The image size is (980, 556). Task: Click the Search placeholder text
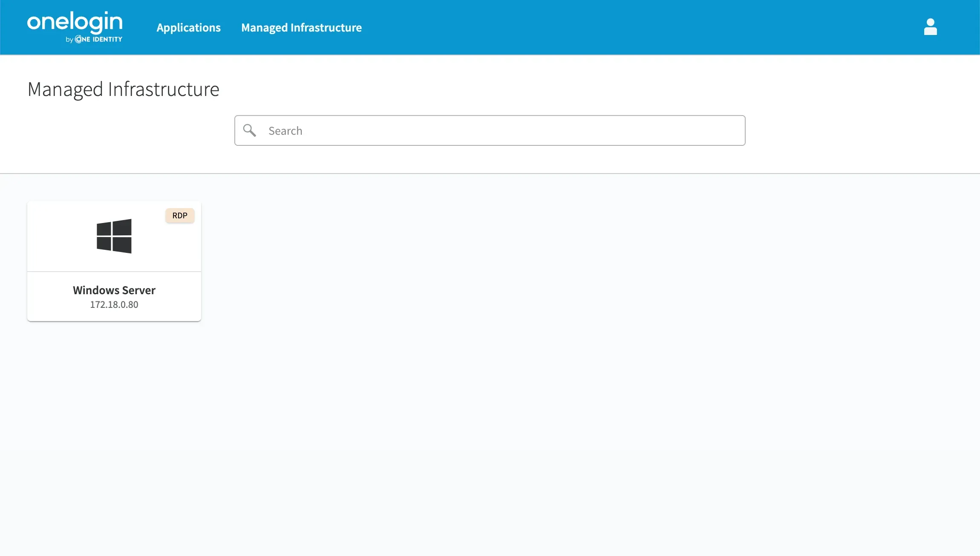coord(285,131)
